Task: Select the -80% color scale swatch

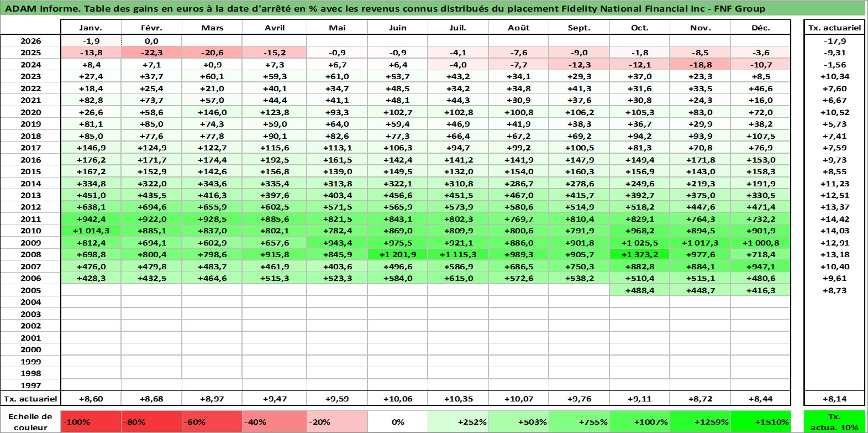Action: 152,421
